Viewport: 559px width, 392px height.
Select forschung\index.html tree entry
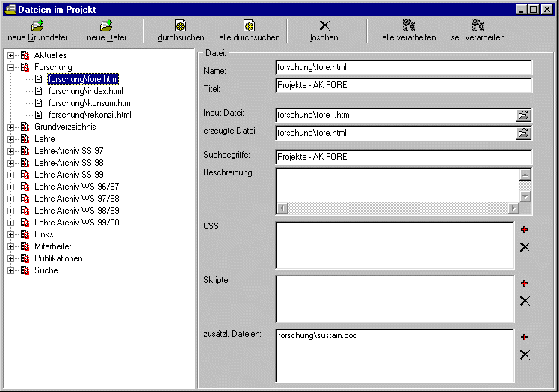[x=85, y=91]
